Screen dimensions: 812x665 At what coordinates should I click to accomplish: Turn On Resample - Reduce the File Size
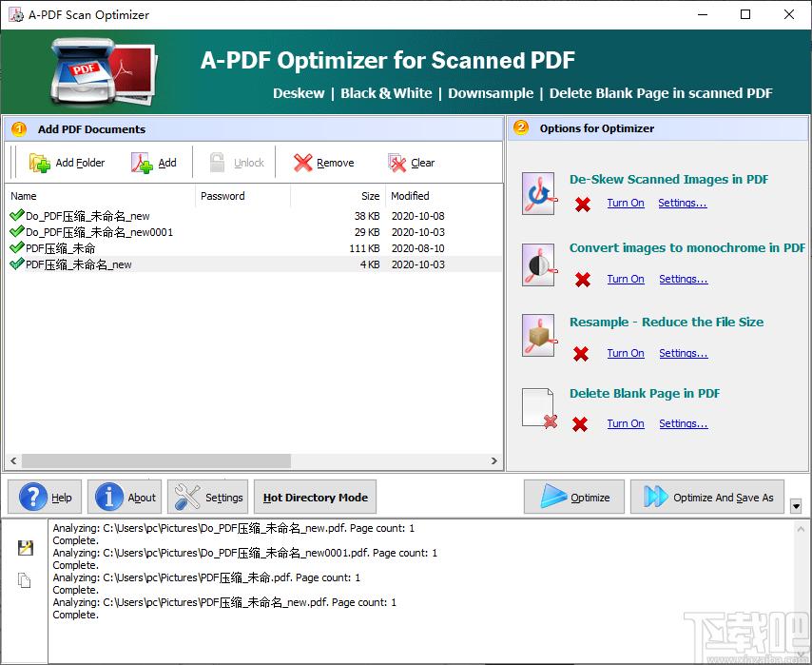pyautogui.click(x=626, y=353)
